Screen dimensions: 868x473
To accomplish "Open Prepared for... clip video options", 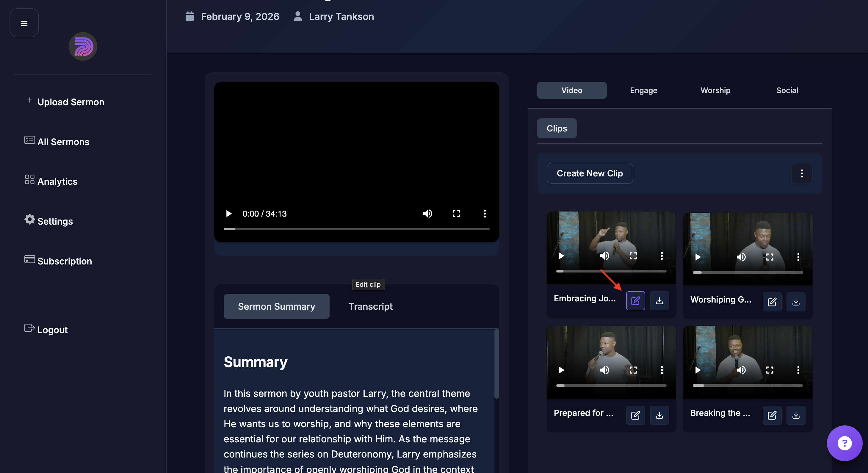I will pyautogui.click(x=662, y=370).
